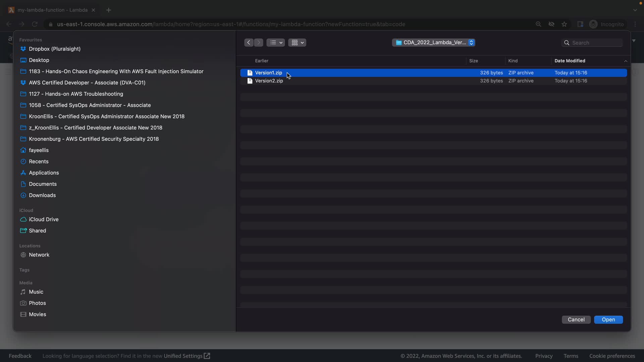The height and width of the screenshot is (362, 644).
Task: Open iCloud Drive from sidebar
Action: pos(44,220)
